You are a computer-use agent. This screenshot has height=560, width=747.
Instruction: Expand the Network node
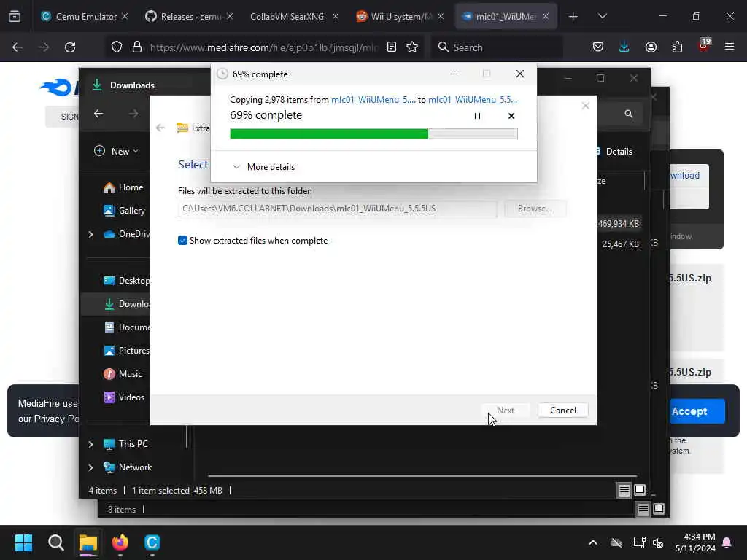point(90,467)
